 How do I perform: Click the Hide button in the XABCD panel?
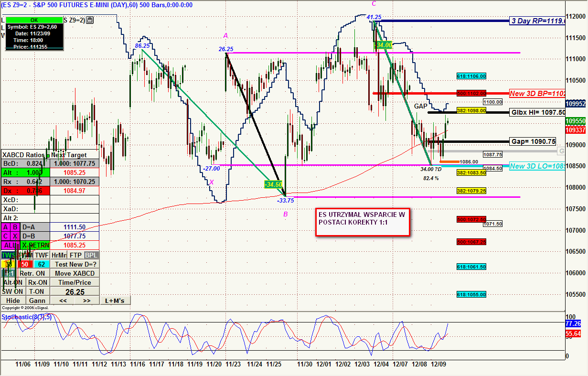(13, 301)
